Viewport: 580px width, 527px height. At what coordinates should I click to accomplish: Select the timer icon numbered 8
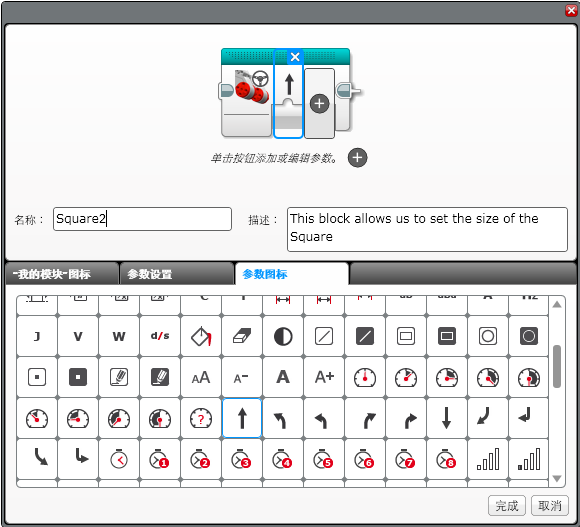446,460
